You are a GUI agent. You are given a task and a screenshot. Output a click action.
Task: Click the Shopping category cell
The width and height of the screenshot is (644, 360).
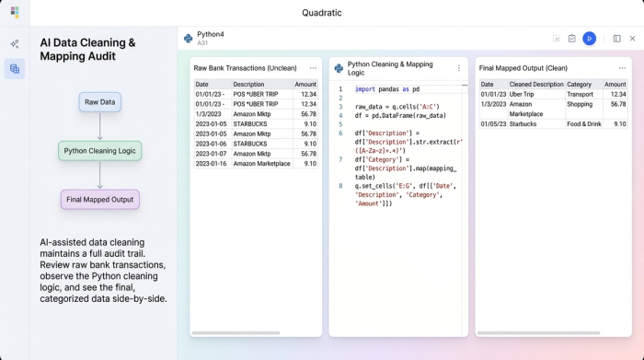click(x=583, y=109)
